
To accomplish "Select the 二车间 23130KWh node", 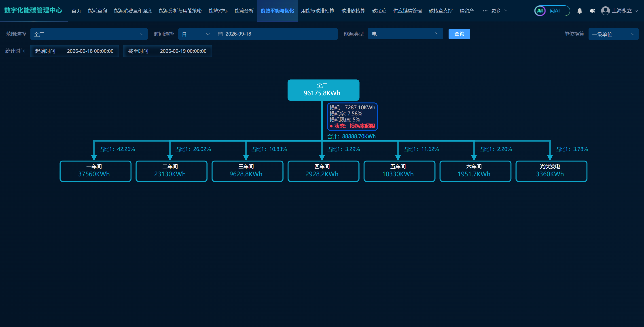I will (x=172, y=171).
